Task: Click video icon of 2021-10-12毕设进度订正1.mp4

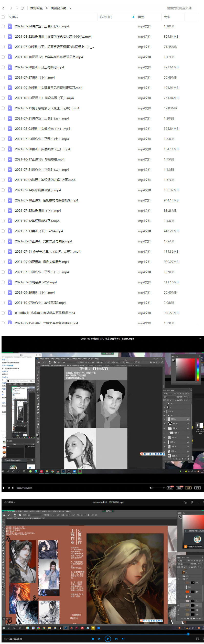Action: pos(10,221)
